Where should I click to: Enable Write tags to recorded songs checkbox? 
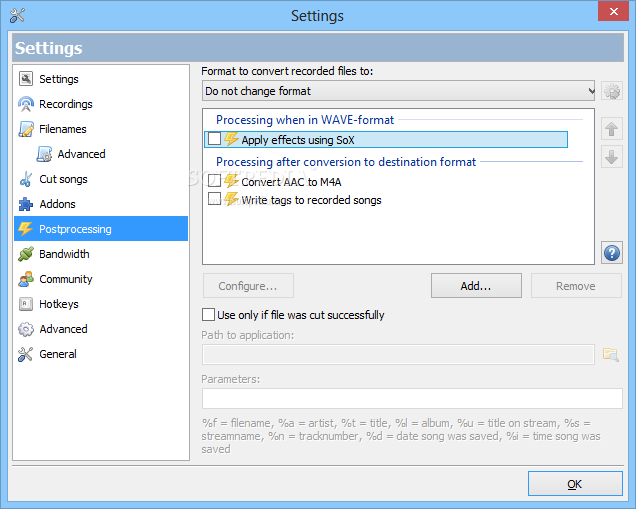[x=214, y=199]
